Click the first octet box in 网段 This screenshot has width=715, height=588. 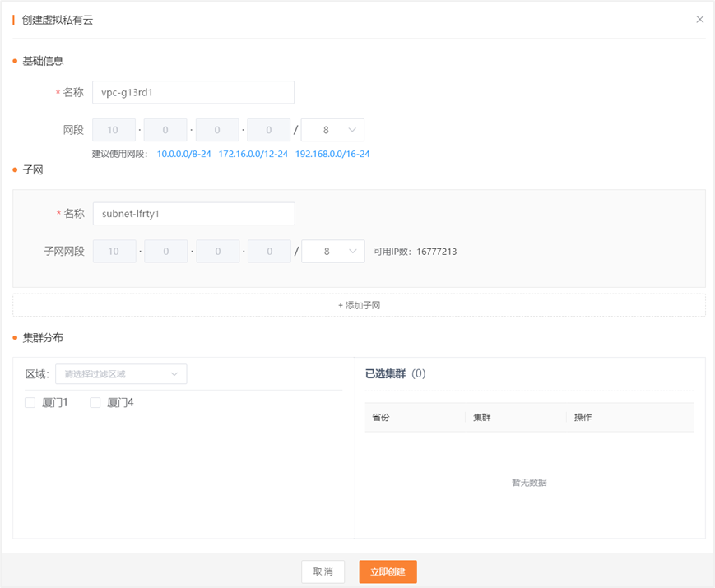click(x=114, y=130)
